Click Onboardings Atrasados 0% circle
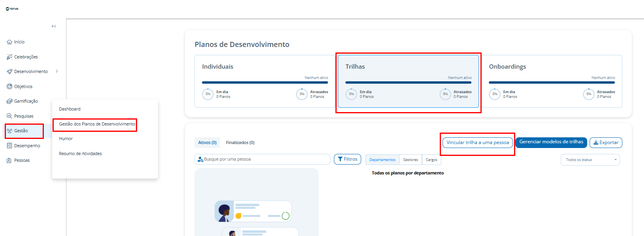This screenshot has width=644, height=236. click(x=589, y=94)
